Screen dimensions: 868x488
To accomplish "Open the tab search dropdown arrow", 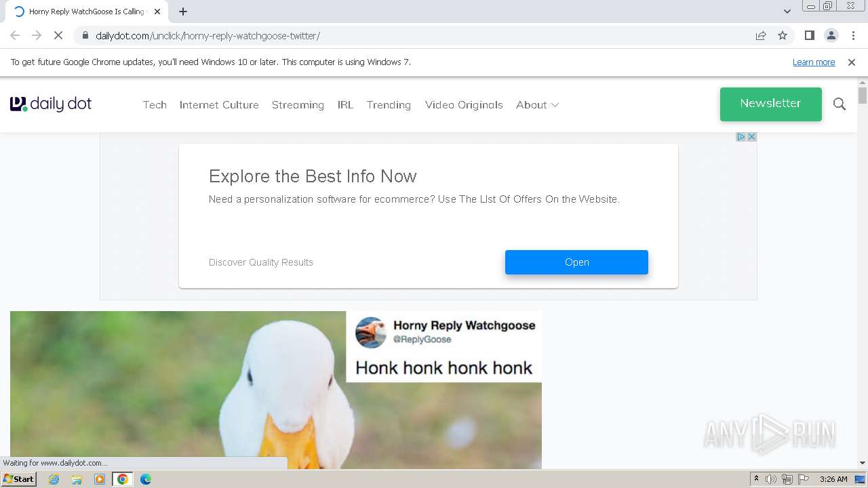I will point(787,12).
